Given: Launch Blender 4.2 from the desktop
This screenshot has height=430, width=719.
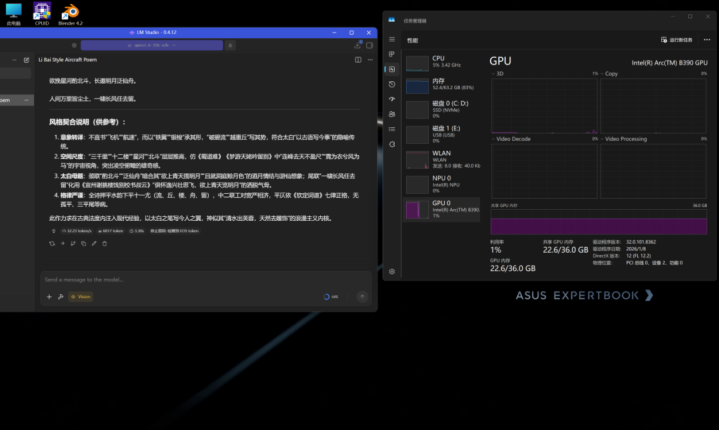Looking at the screenshot, I should pos(70,14).
